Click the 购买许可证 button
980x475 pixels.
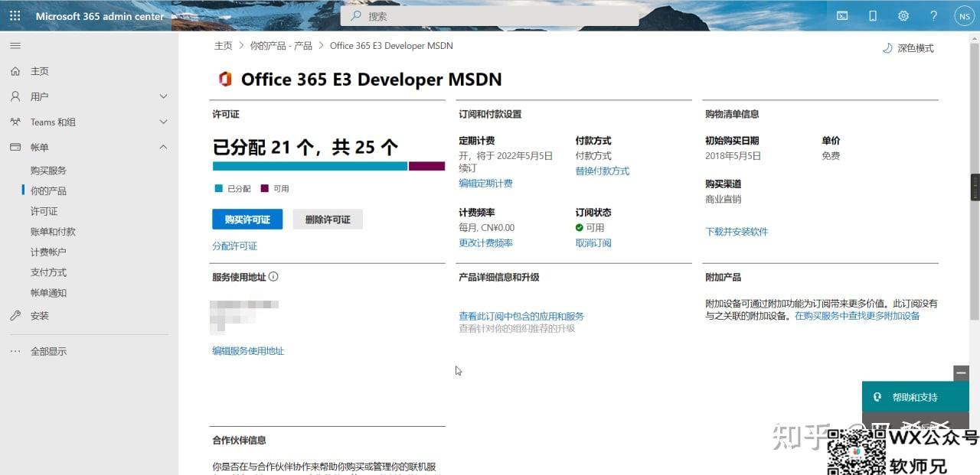[247, 220]
